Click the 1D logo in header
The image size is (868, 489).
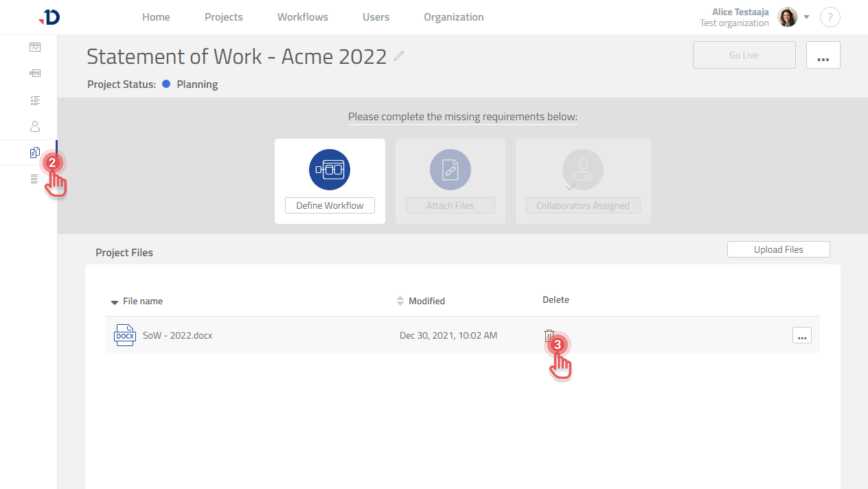pyautogui.click(x=49, y=17)
